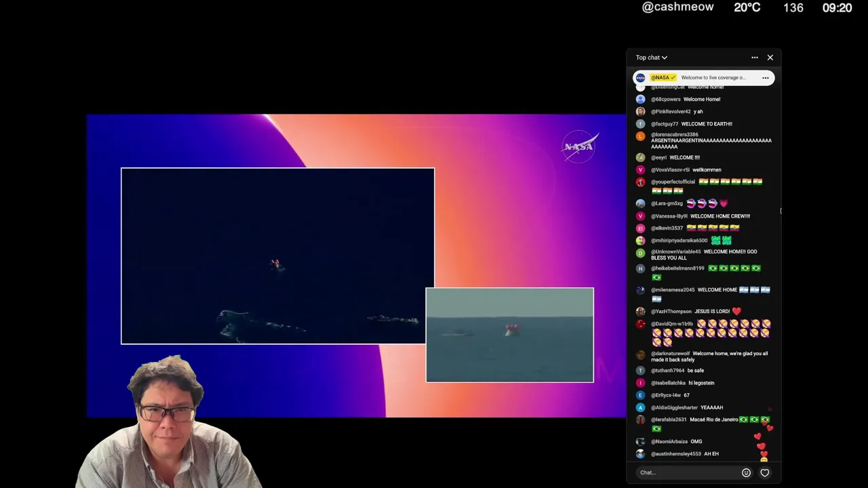Click the avatar of @eeyri
Viewport: 868px width, 488px height.
tap(640, 157)
